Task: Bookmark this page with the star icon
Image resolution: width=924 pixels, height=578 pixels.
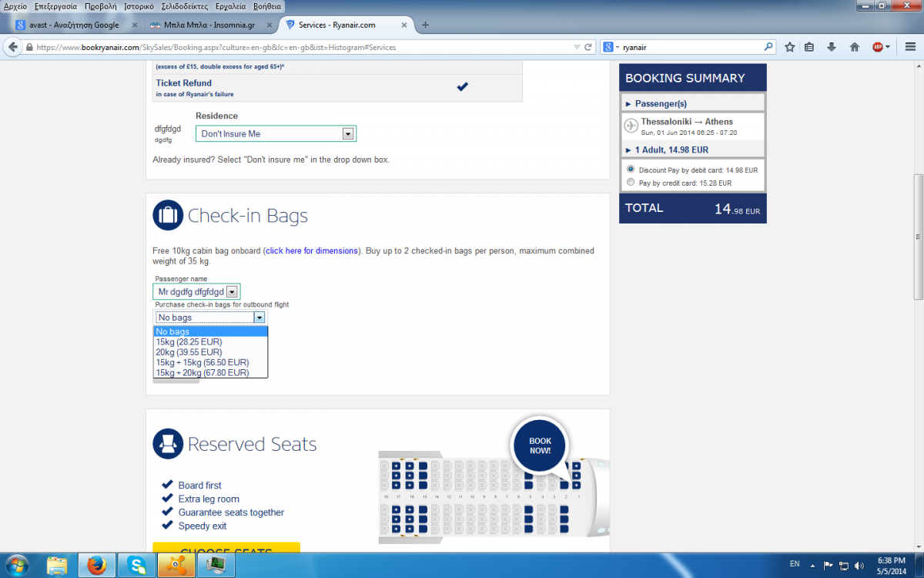Action: point(789,47)
